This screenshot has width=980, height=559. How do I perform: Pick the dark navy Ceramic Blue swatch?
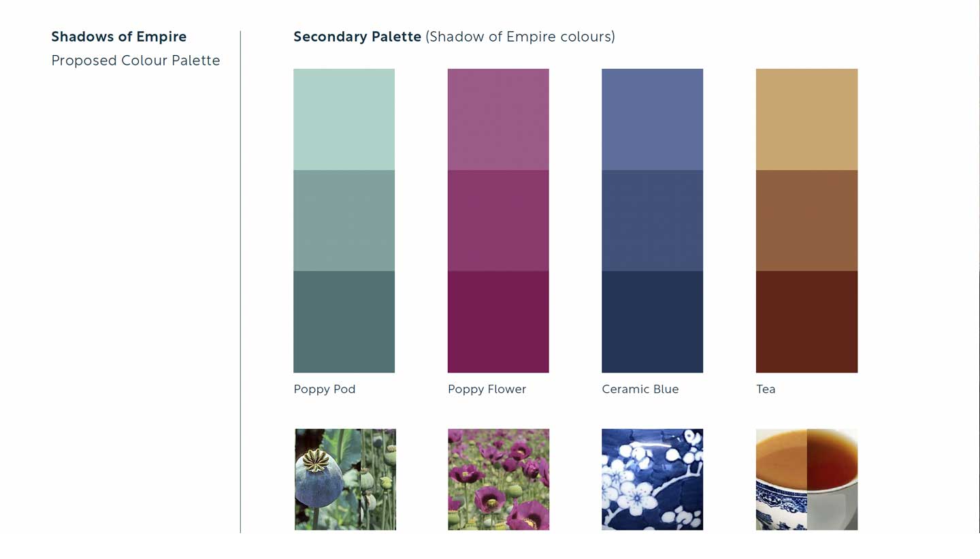click(652, 322)
